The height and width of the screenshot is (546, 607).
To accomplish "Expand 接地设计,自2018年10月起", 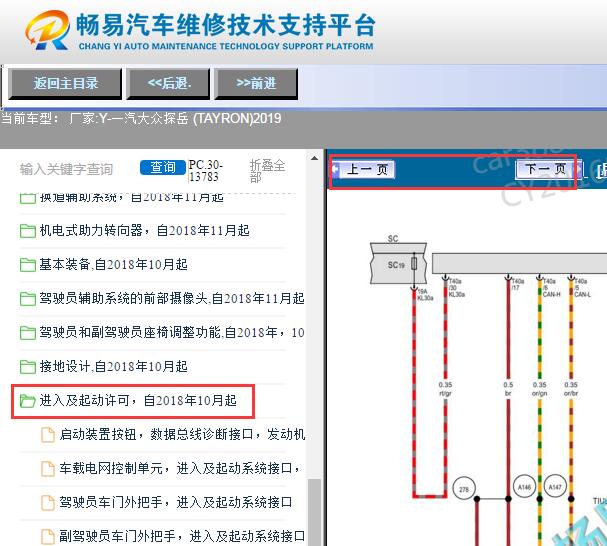I will (113, 366).
